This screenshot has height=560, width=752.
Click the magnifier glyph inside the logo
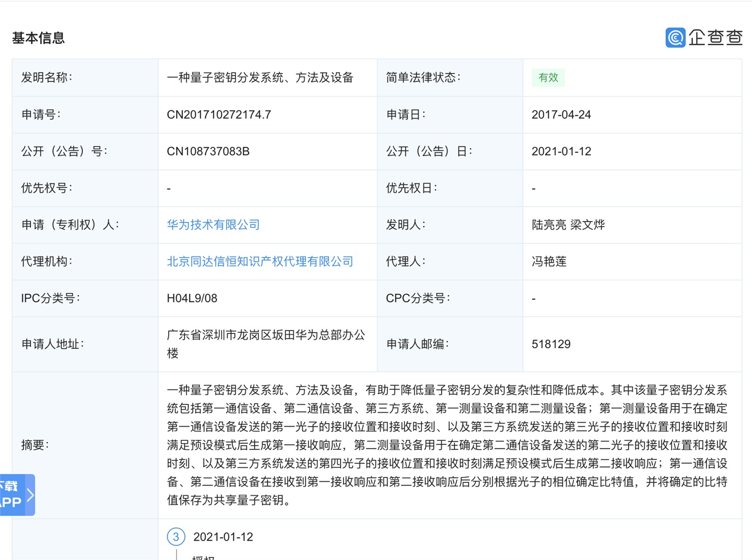coord(674,38)
